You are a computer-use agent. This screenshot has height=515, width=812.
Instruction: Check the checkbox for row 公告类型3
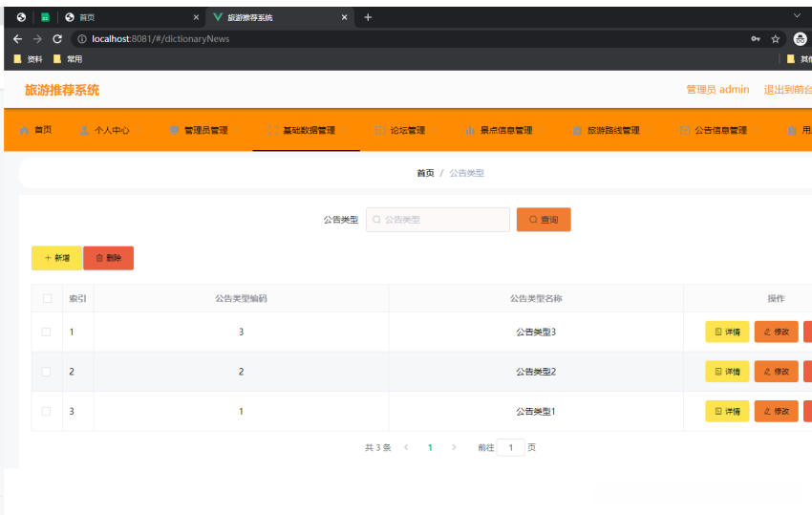[x=46, y=333]
